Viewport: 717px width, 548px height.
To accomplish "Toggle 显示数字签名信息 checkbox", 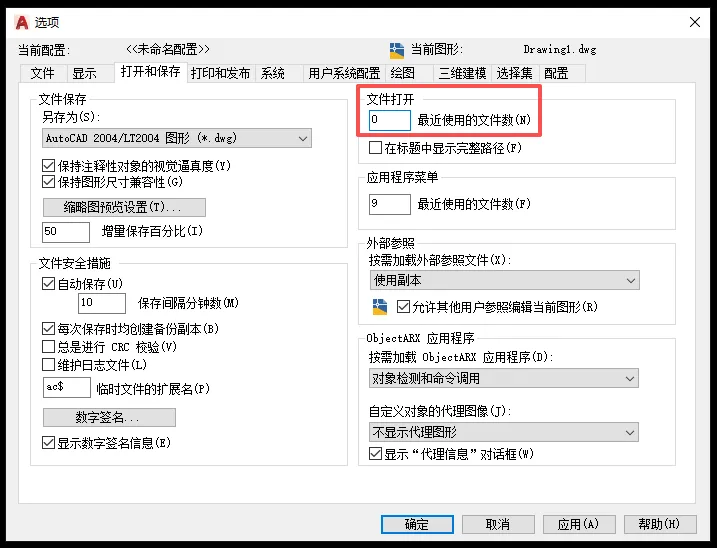I will point(48,442).
